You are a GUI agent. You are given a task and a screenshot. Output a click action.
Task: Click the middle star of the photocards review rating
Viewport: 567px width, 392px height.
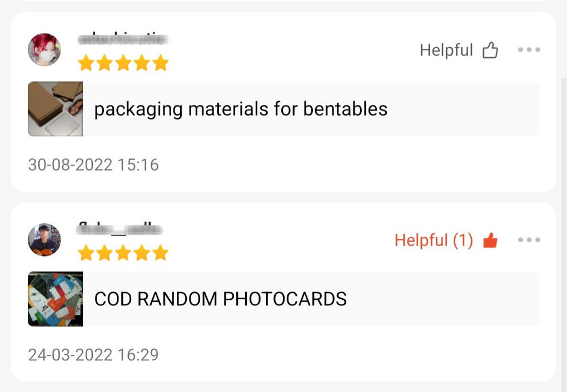[123, 253]
